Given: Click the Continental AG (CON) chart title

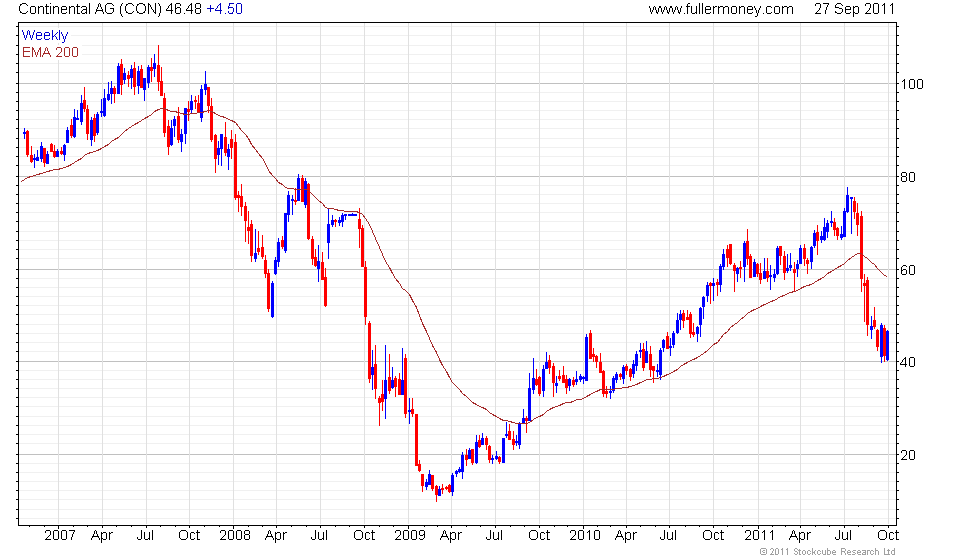Looking at the screenshot, I should [89, 9].
